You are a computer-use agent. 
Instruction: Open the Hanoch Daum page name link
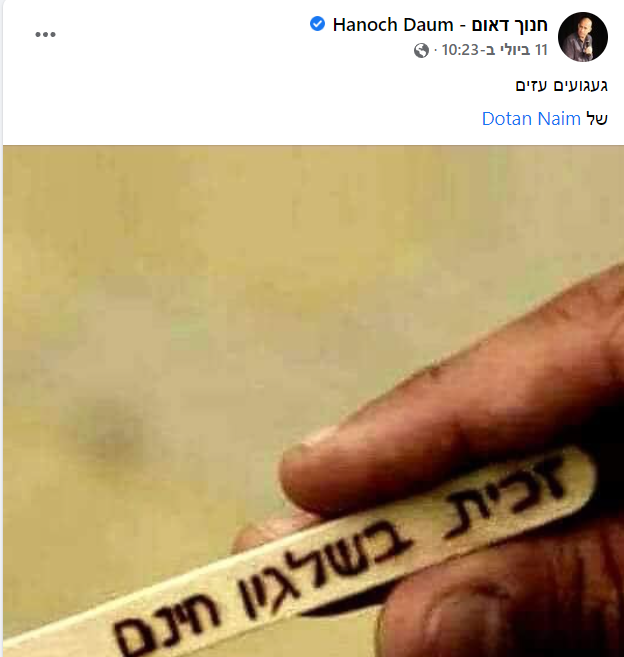click(x=440, y=25)
